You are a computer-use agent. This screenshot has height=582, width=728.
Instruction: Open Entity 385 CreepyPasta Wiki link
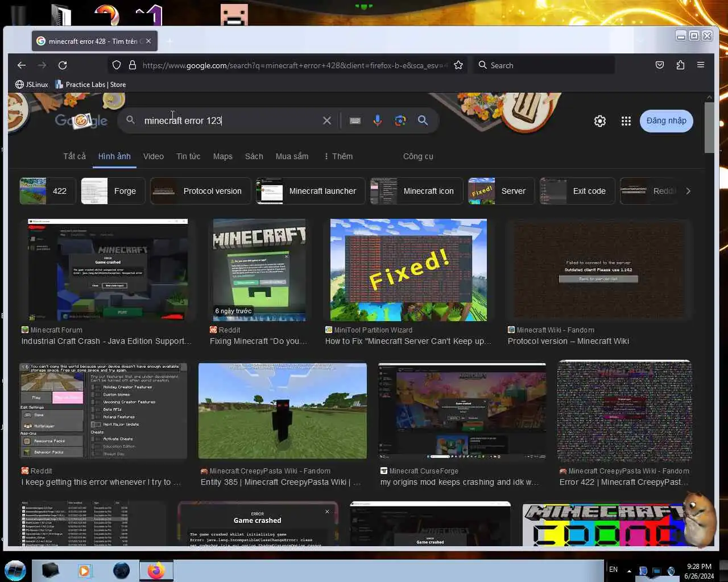[x=281, y=482]
